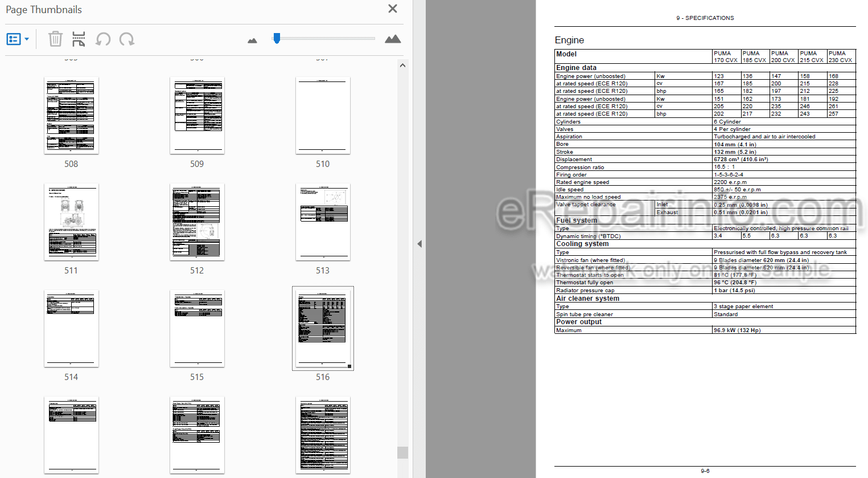
Task: Select page 513 thumbnail
Action: (x=323, y=222)
